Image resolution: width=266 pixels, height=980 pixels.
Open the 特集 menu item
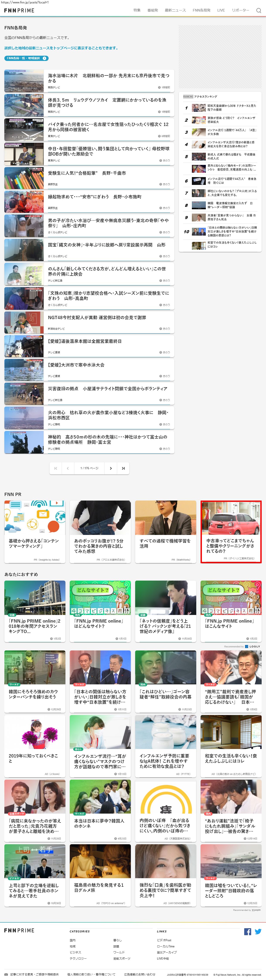coord(137,10)
